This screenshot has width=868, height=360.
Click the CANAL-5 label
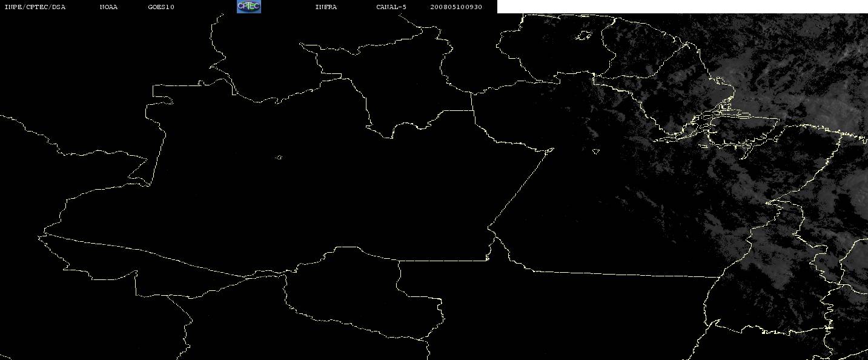[391, 7]
